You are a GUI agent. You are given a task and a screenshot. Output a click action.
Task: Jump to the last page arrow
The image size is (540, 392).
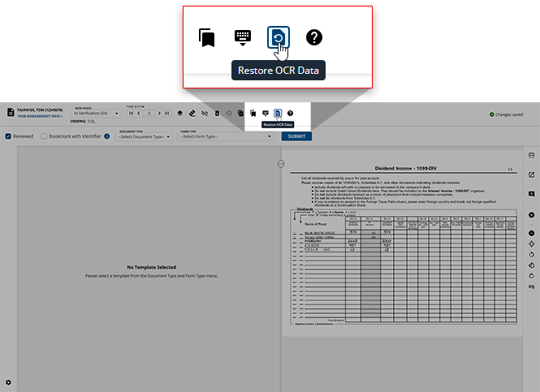tap(166, 114)
